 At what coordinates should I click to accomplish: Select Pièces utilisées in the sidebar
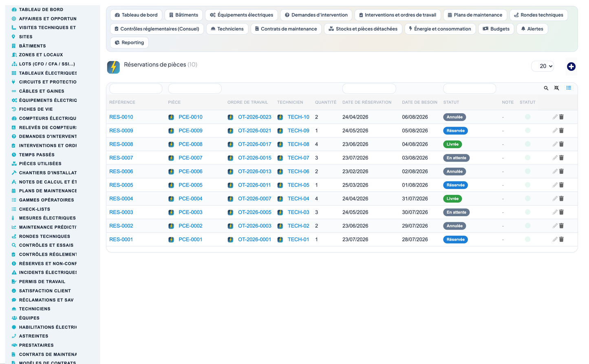[x=40, y=164]
